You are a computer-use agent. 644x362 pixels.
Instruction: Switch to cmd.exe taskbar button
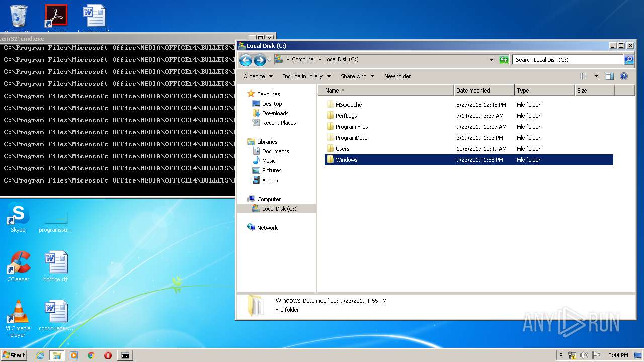click(x=125, y=355)
